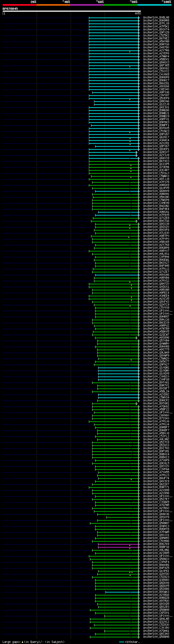Click the red 20% identity legend bar
The height and width of the screenshot is (644, 174).
(19, 5)
